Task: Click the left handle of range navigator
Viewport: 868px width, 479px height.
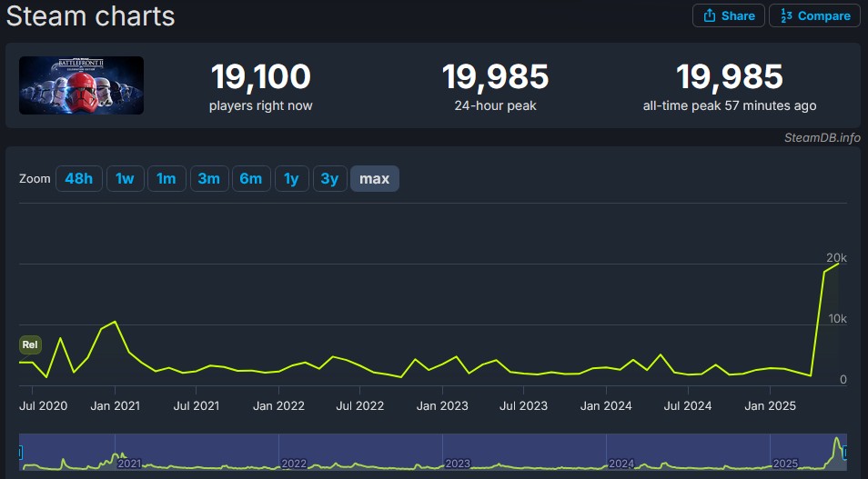Action: pyautogui.click(x=20, y=453)
